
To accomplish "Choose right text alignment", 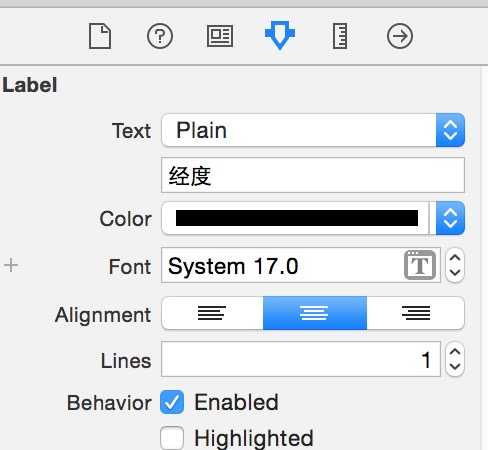I will pyautogui.click(x=416, y=313).
